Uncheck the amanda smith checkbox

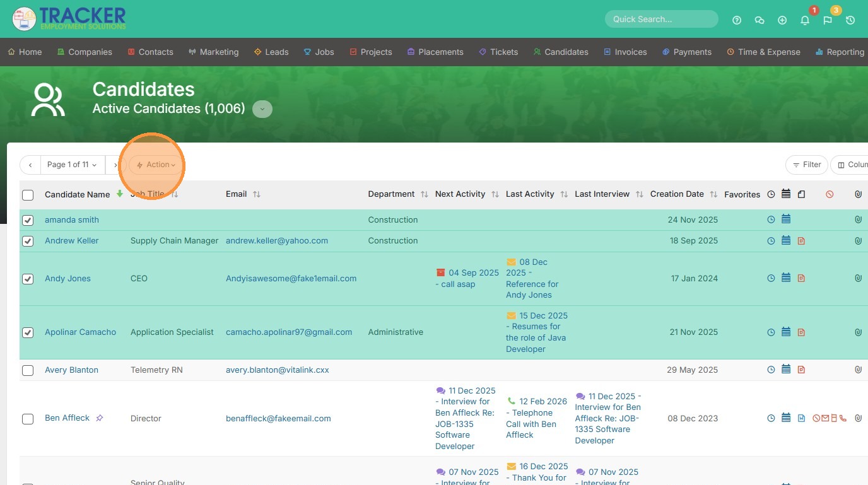[x=28, y=220]
